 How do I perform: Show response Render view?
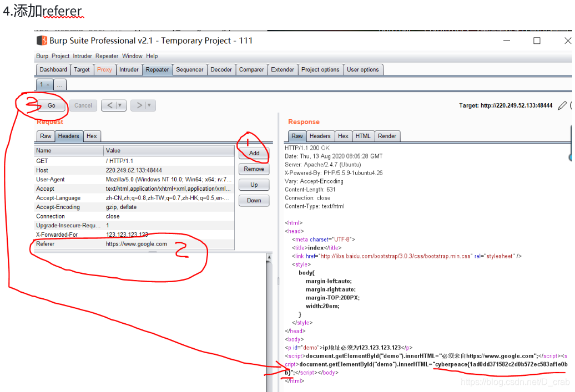tap(387, 136)
